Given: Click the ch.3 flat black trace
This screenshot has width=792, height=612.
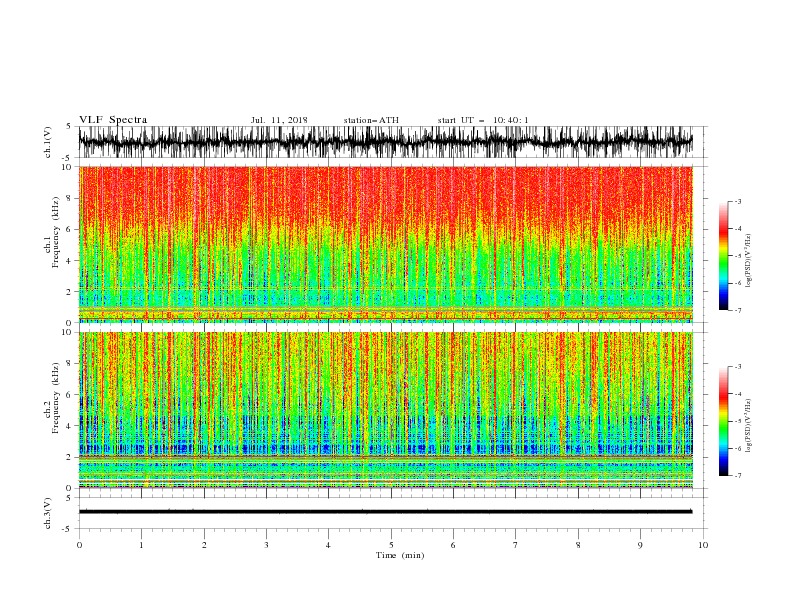Looking at the screenshot, I should (x=385, y=512).
